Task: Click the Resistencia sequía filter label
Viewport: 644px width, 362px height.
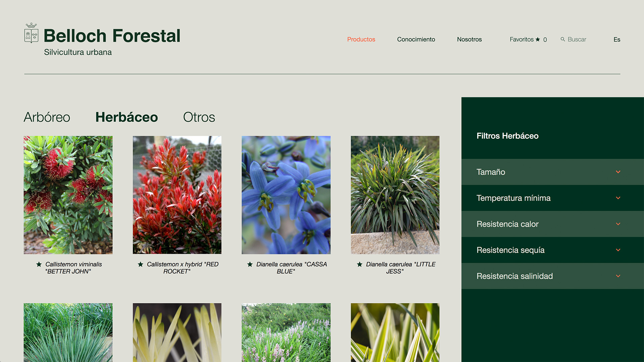Action: pyautogui.click(x=511, y=250)
